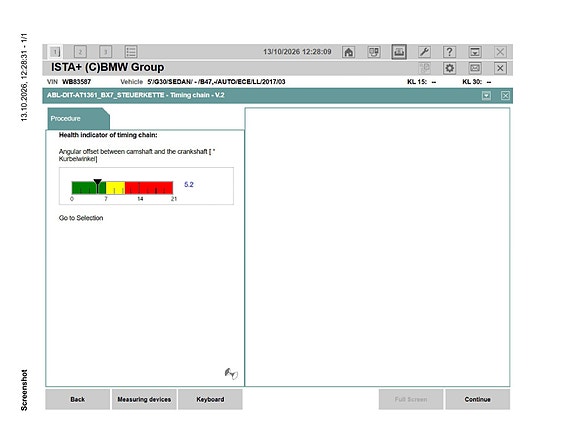Click the date and time display

click(297, 52)
